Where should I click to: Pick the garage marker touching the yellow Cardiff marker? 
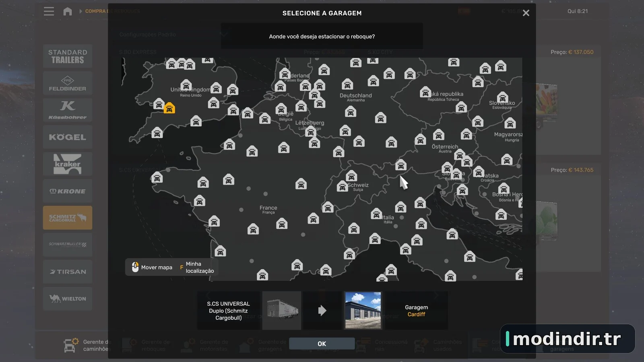click(x=159, y=105)
